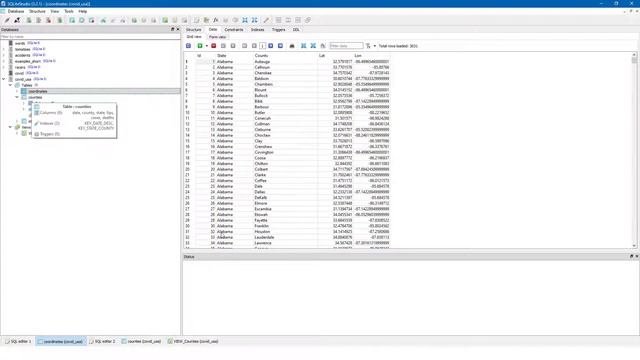Click the Create trigger toolbar icon
The height and width of the screenshot is (360, 640).
pos(134,20)
